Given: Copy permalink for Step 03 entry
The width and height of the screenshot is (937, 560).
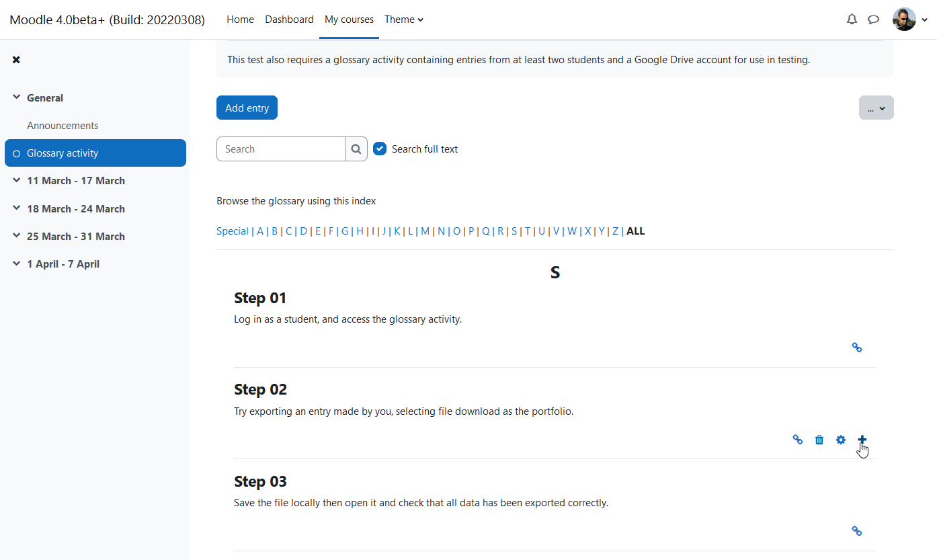Looking at the screenshot, I should 857,531.
